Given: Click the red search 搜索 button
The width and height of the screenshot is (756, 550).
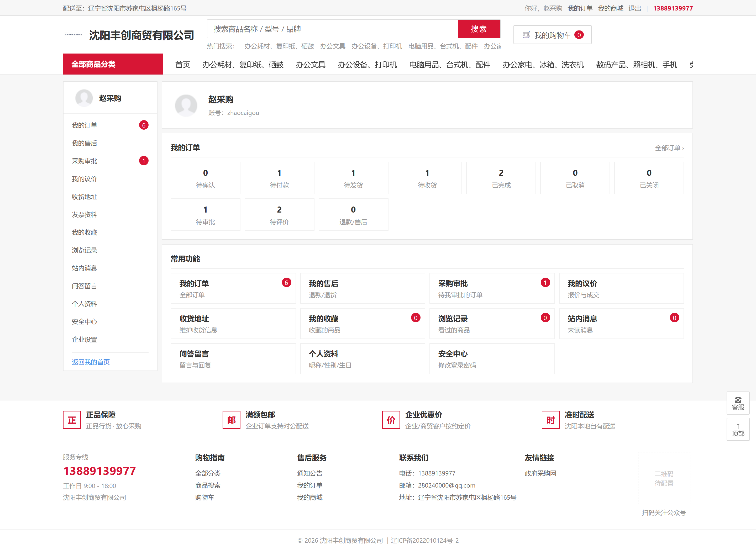Looking at the screenshot, I should tap(479, 29).
